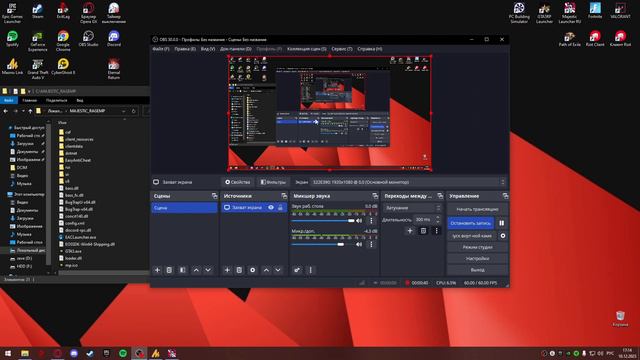
Task: Toggle visibility eye of screen capture source
Action: [x=271, y=207]
